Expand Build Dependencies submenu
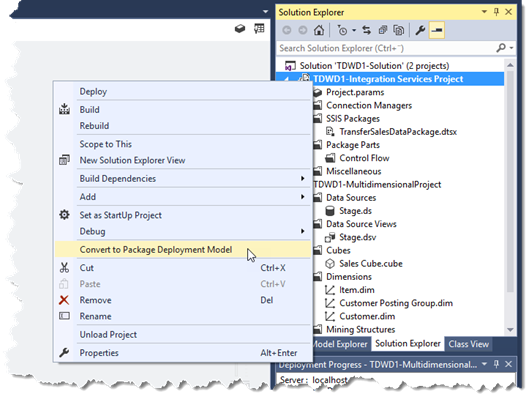 click(183, 179)
